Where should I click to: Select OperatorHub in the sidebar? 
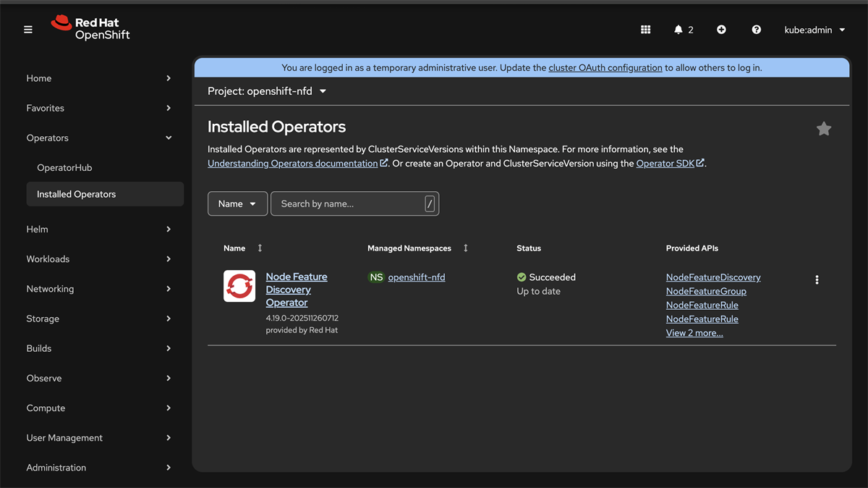(64, 167)
